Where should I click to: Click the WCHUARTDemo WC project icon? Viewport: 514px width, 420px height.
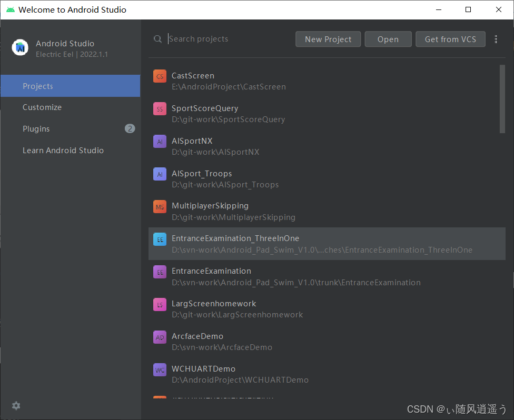pos(160,369)
